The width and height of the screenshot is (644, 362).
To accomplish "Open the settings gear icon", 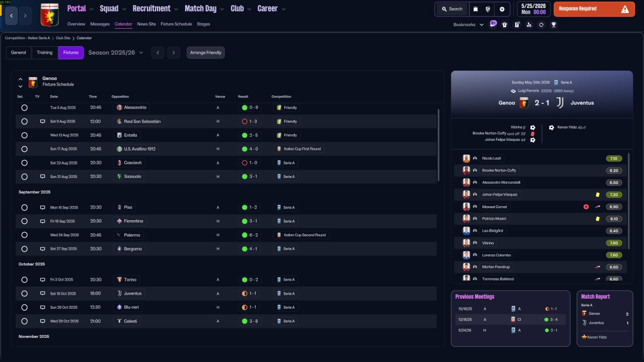I will 502,9.
